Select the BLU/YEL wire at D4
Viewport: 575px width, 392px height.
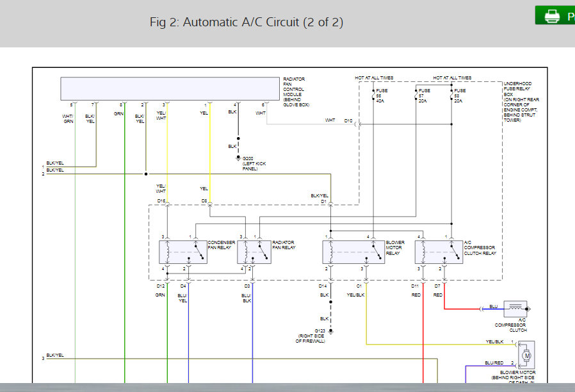[188, 332]
